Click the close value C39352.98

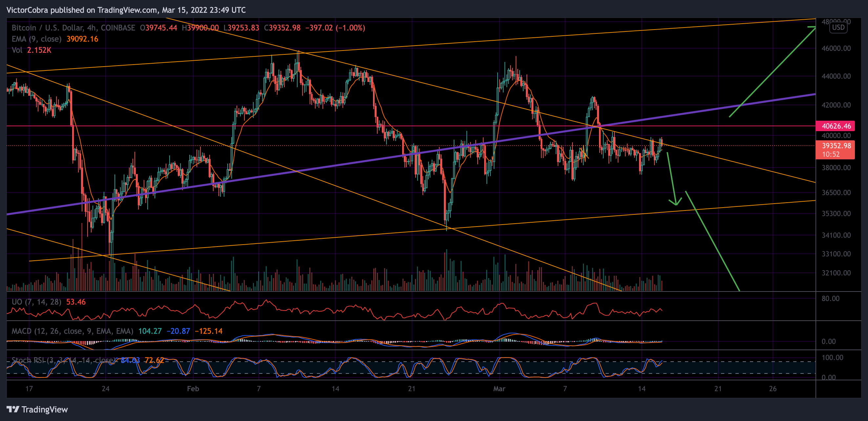pos(282,28)
